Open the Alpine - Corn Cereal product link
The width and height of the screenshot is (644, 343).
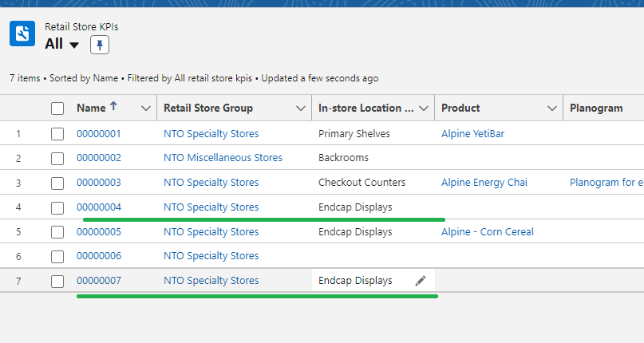(488, 231)
